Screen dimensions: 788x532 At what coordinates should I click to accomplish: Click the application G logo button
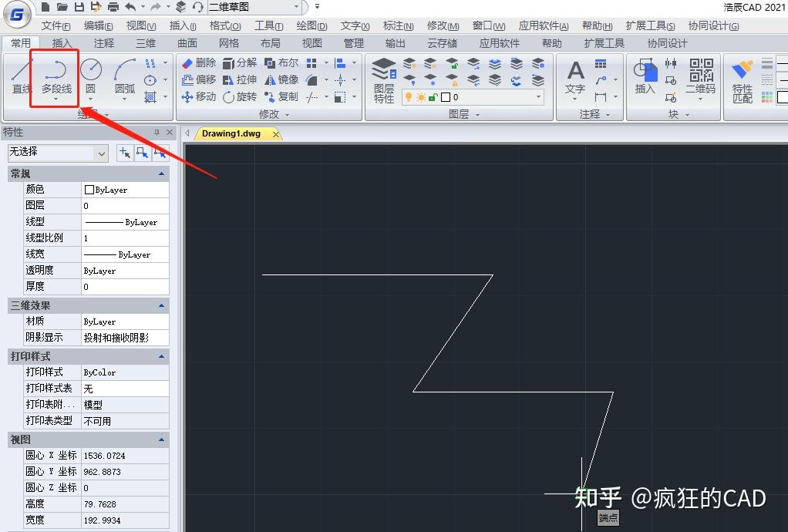point(17,15)
